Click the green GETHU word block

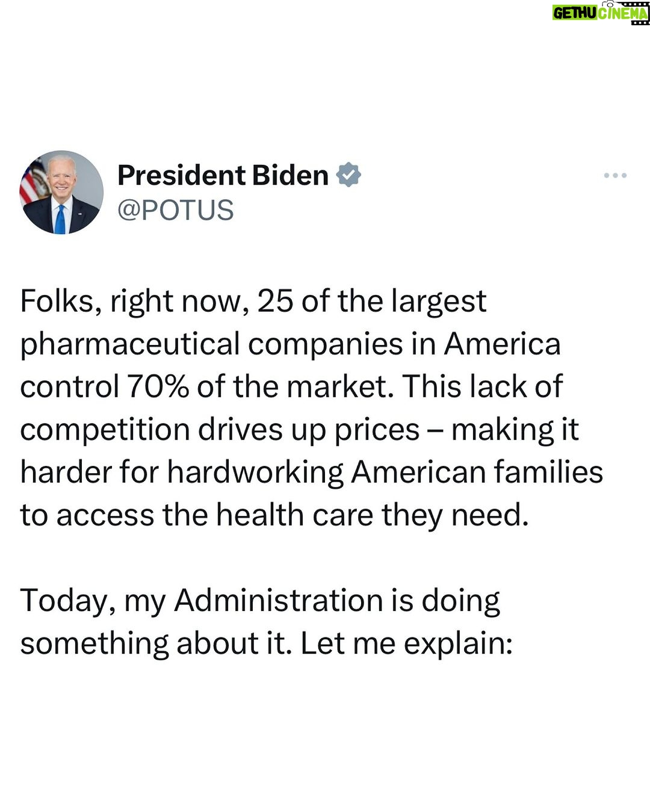[575, 13]
